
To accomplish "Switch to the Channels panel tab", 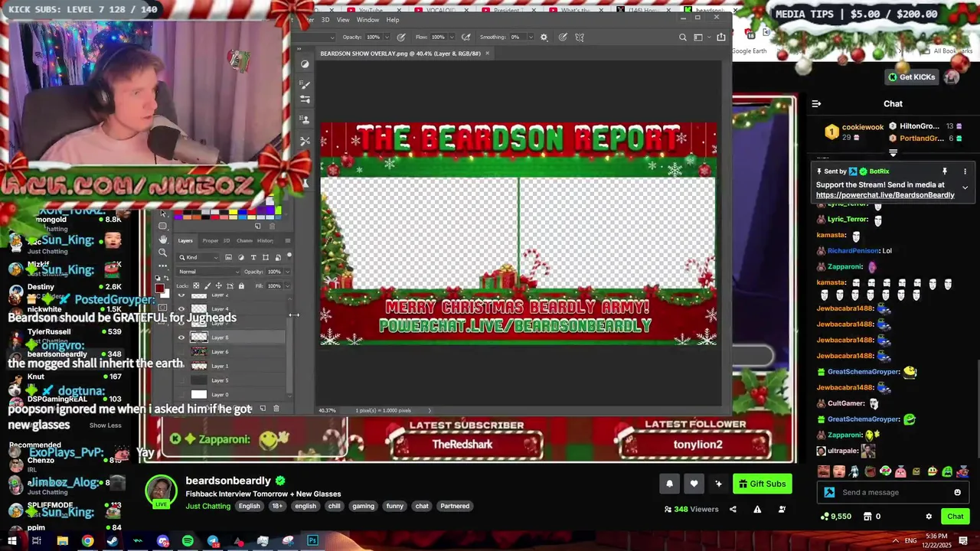I will click(244, 241).
